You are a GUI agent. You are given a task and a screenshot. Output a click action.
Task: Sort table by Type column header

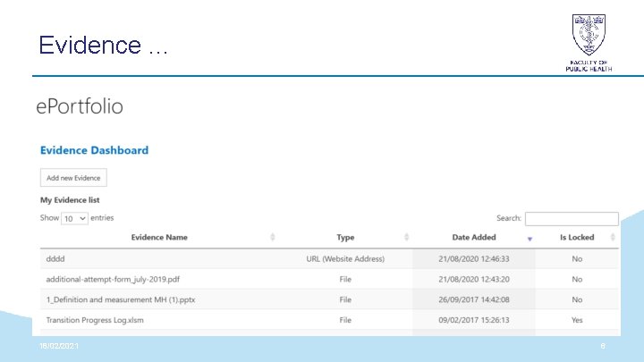[345, 237]
